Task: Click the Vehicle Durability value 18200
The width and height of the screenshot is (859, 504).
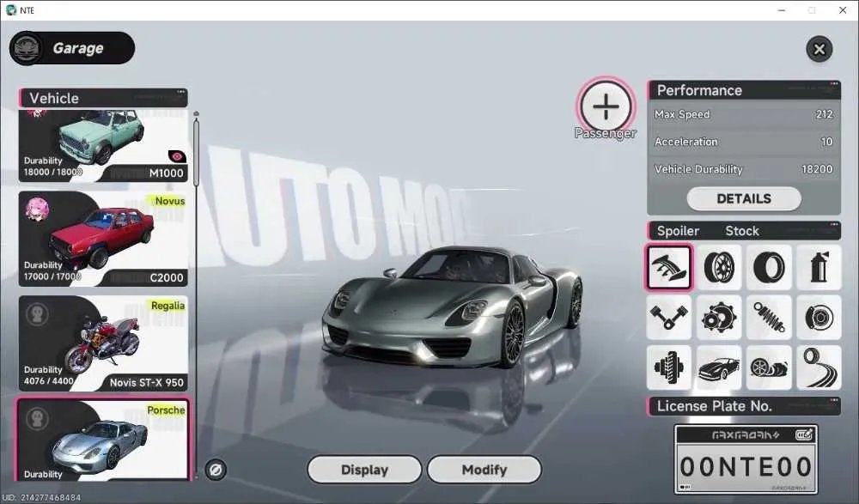Action: 817,169
